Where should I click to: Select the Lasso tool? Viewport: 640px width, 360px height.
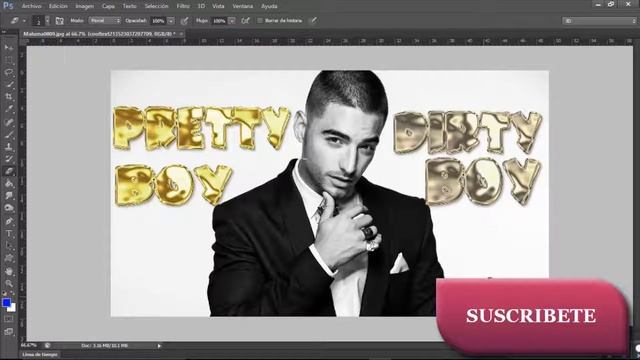(x=9, y=72)
